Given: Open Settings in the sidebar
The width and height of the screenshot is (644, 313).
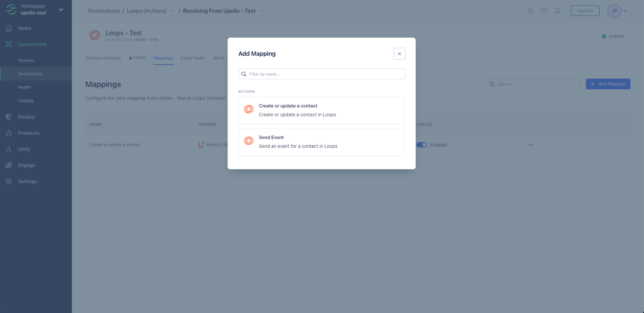Looking at the screenshot, I should 27,181.
